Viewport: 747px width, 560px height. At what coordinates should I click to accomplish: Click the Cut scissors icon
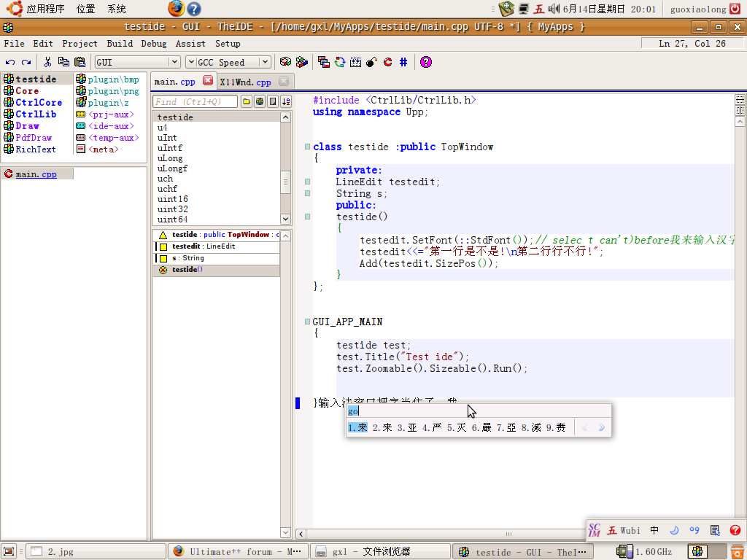click(48, 63)
